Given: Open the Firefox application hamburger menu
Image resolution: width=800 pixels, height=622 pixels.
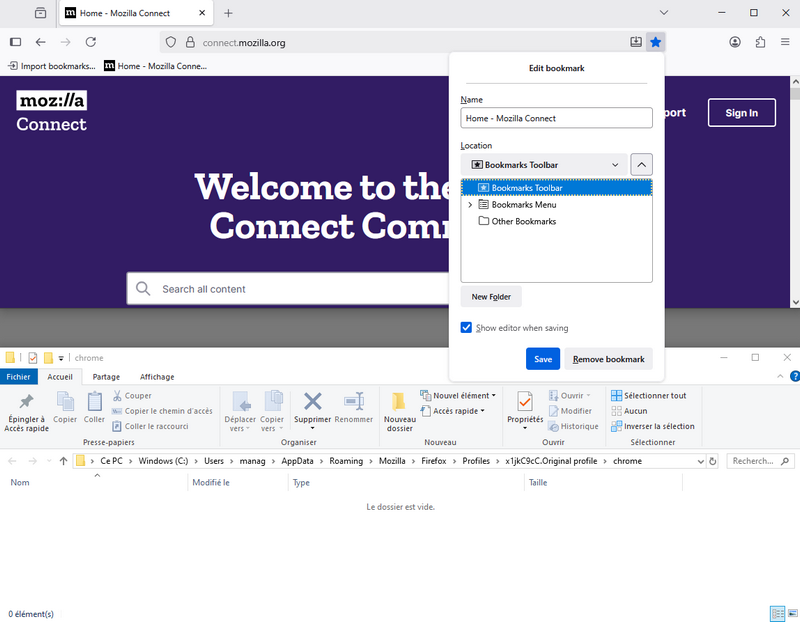Looking at the screenshot, I should pos(784,42).
